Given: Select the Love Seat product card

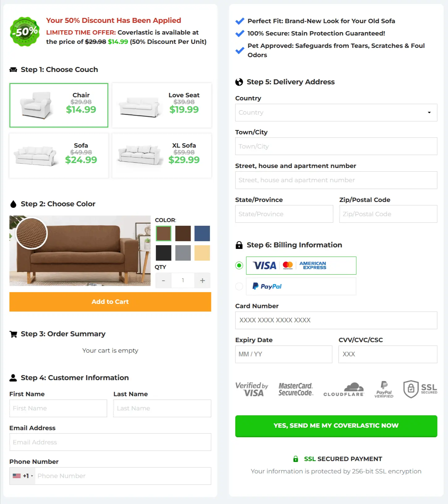Looking at the screenshot, I should (161, 105).
